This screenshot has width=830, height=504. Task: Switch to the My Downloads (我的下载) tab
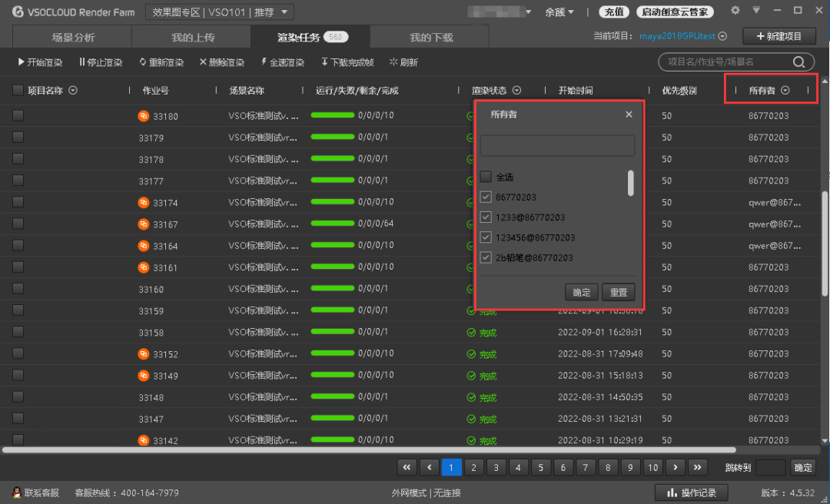(430, 37)
